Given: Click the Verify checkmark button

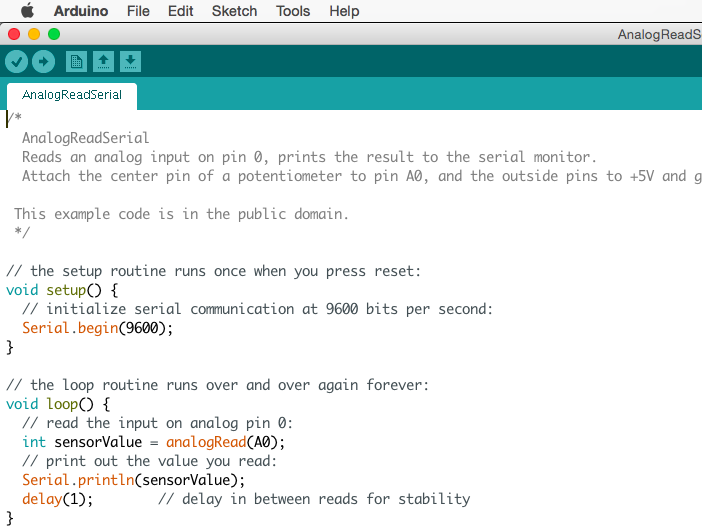Looking at the screenshot, I should (17, 61).
